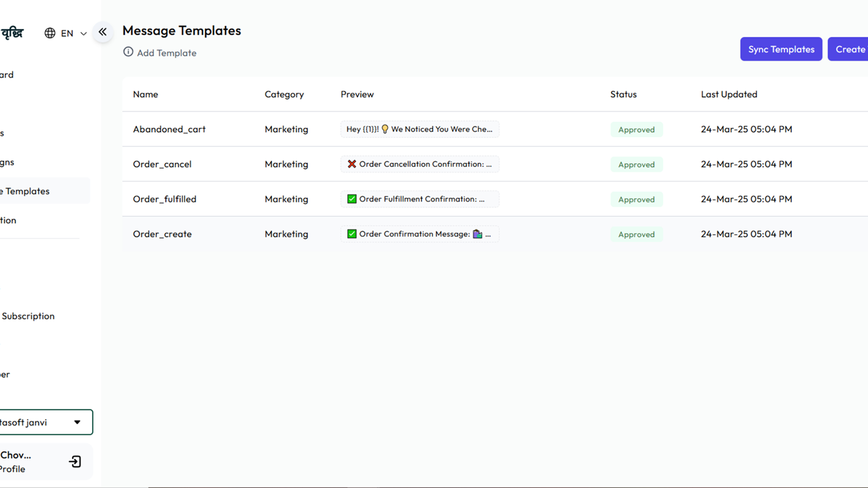The image size is (868, 488).
Task: Click the red cross icon in Order_cancel preview
Action: point(352,164)
